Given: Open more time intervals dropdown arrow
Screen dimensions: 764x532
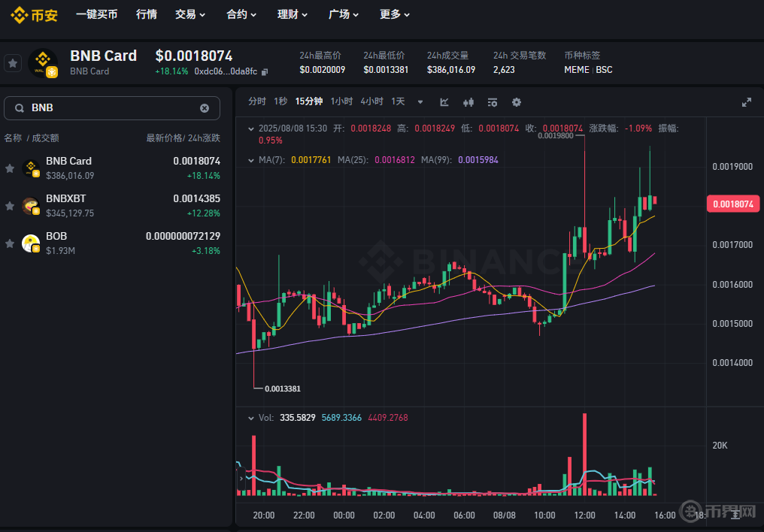Looking at the screenshot, I should tap(420, 102).
